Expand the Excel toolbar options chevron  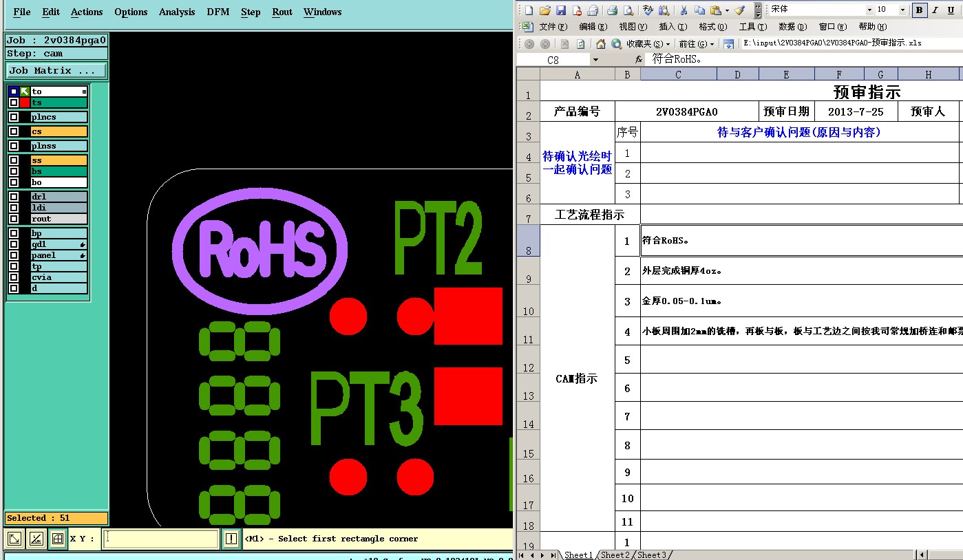click(758, 10)
